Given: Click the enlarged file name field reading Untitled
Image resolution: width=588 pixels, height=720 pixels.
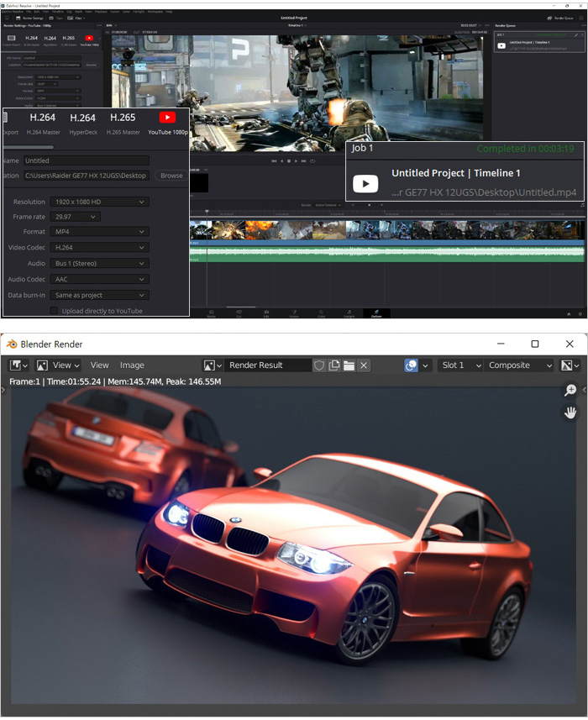Looking at the screenshot, I should point(87,160).
